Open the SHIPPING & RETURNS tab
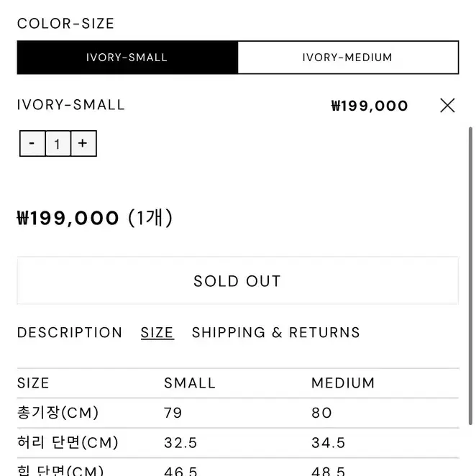Viewport: 476px width, 476px height. 276,332
